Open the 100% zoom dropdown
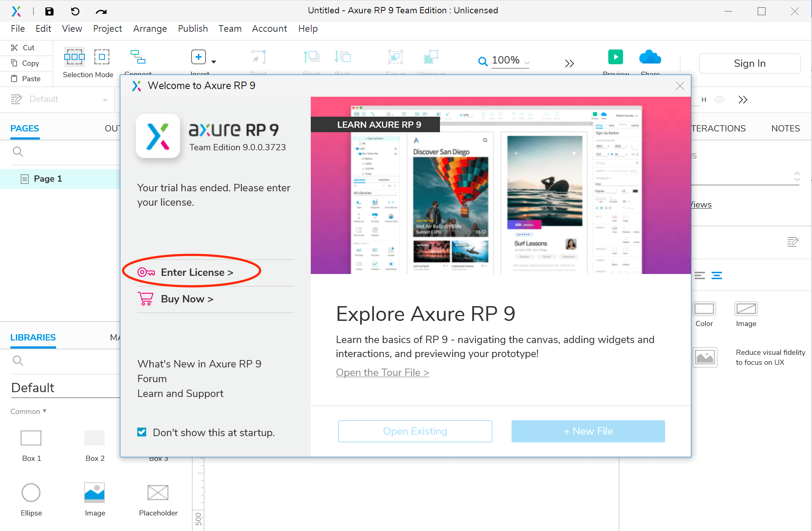The height and width of the screenshot is (531, 812). [x=527, y=63]
